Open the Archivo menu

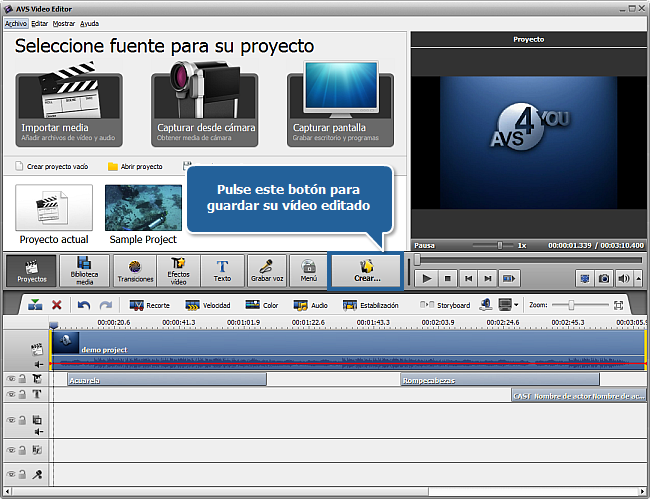point(16,24)
